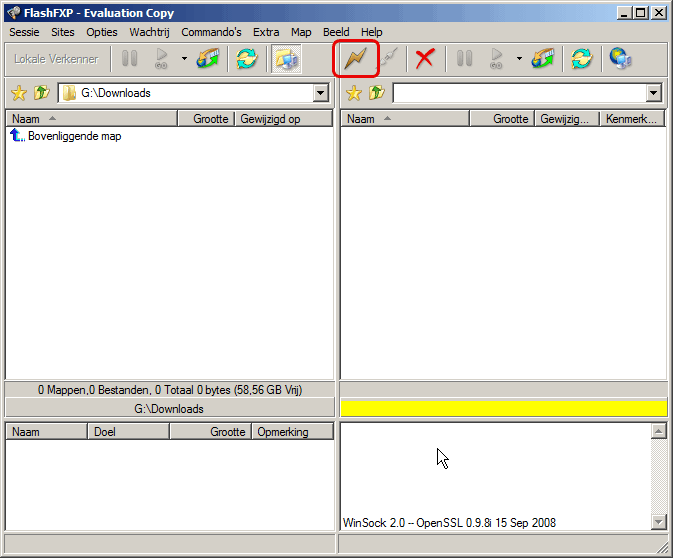The width and height of the screenshot is (673, 558).
Task: Click the queue Opmerking column header
Action: pos(292,431)
